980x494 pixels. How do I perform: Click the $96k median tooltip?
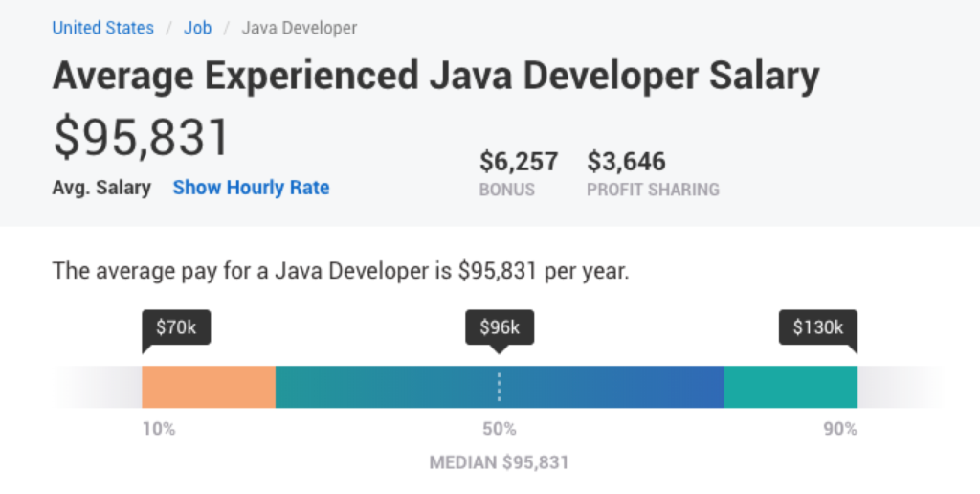click(x=500, y=327)
